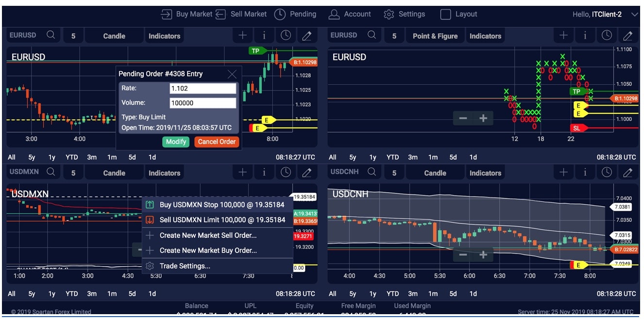Search symbol in USDMXN chart panel

[x=51, y=172]
